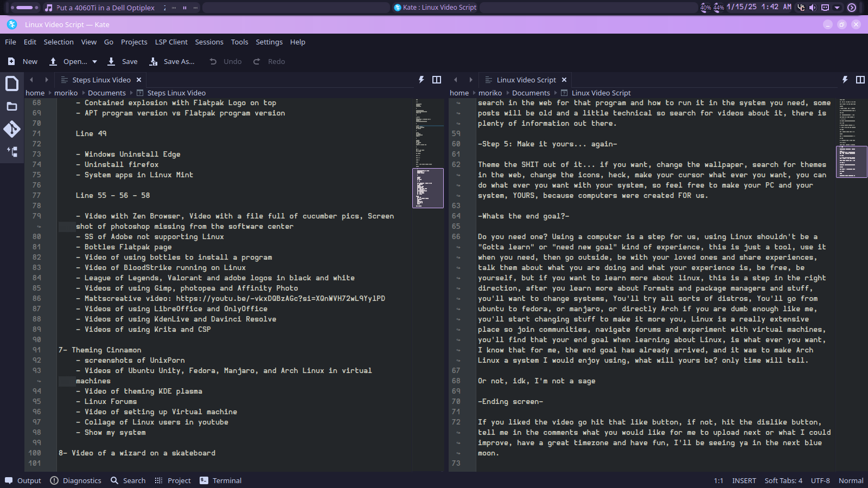Go to next tab in right pane
This screenshot has width=868, height=488.
471,80
